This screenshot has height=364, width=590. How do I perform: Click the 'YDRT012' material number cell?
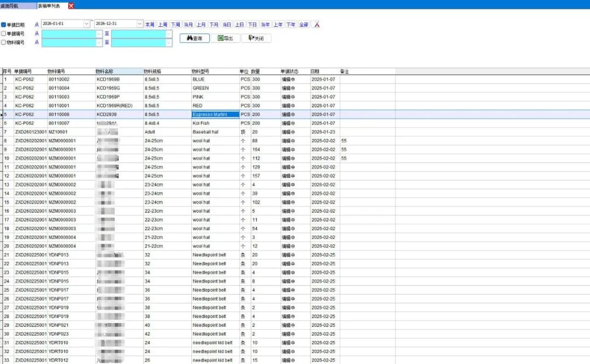coord(71,360)
